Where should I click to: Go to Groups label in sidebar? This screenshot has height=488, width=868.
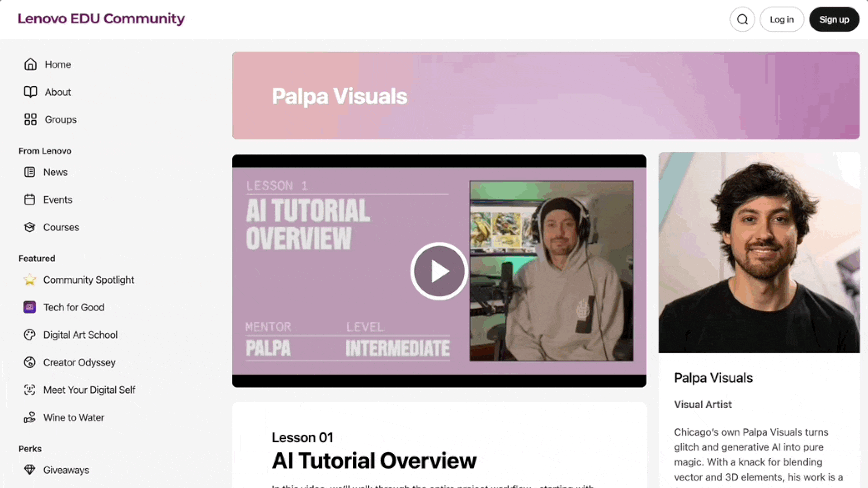point(61,120)
